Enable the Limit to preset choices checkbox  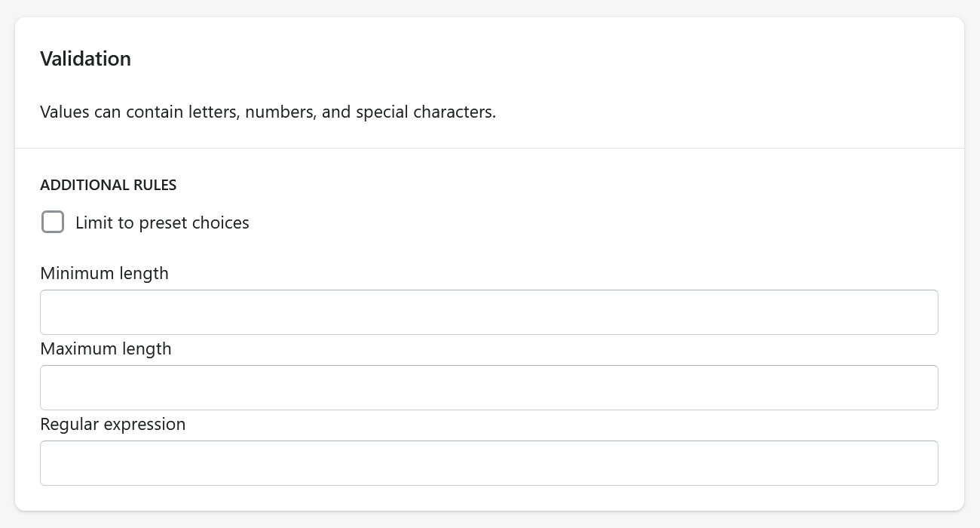coord(53,223)
